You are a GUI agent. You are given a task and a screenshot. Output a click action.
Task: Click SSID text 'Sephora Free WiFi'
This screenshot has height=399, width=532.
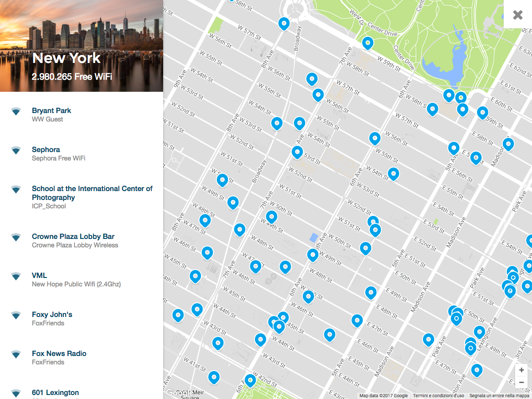click(59, 158)
